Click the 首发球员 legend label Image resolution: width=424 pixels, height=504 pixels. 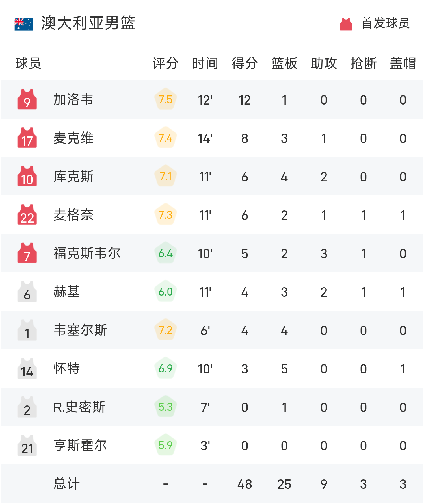pyautogui.click(x=384, y=23)
